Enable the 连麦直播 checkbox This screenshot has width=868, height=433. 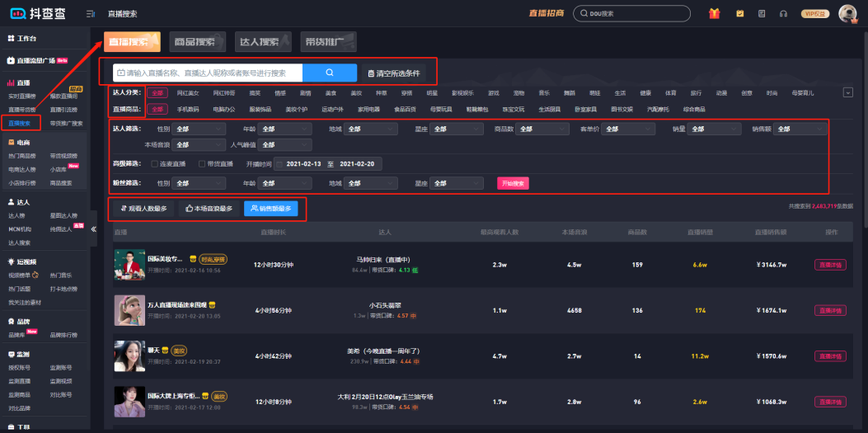point(155,164)
